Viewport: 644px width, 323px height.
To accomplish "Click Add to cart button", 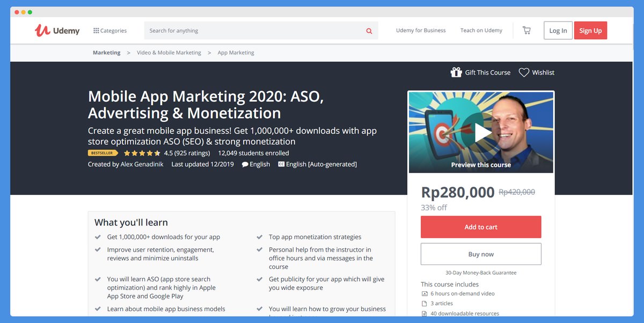I will (481, 227).
